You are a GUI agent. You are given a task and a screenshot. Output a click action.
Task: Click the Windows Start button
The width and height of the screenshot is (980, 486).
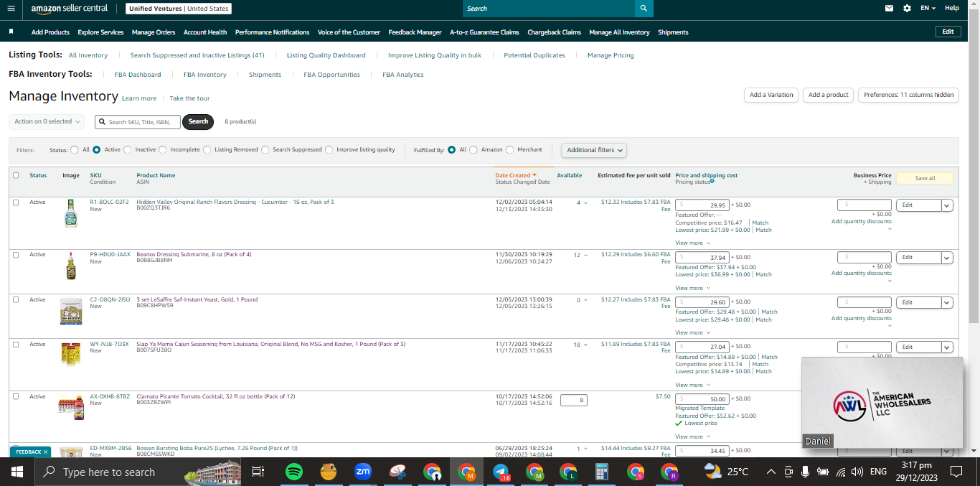coord(17,472)
